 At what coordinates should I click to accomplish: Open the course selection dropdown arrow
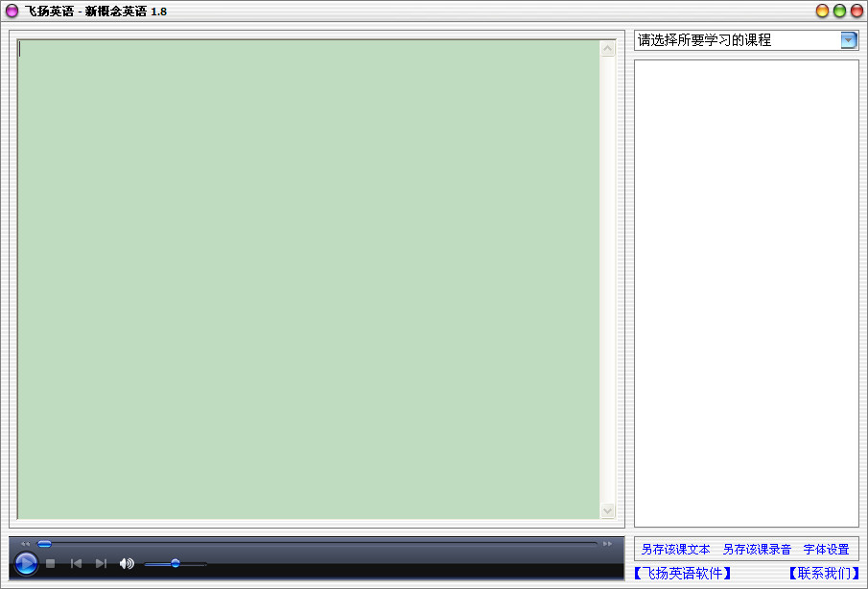[849, 40]
